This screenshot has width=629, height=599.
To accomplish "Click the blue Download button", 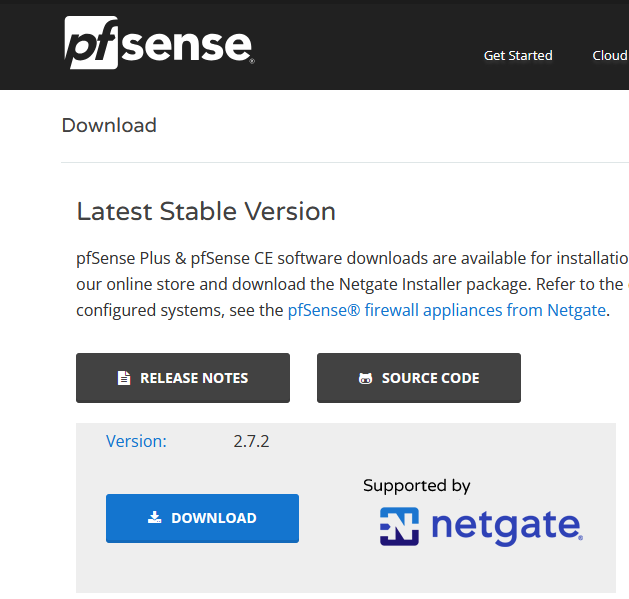I will (202, 518).
